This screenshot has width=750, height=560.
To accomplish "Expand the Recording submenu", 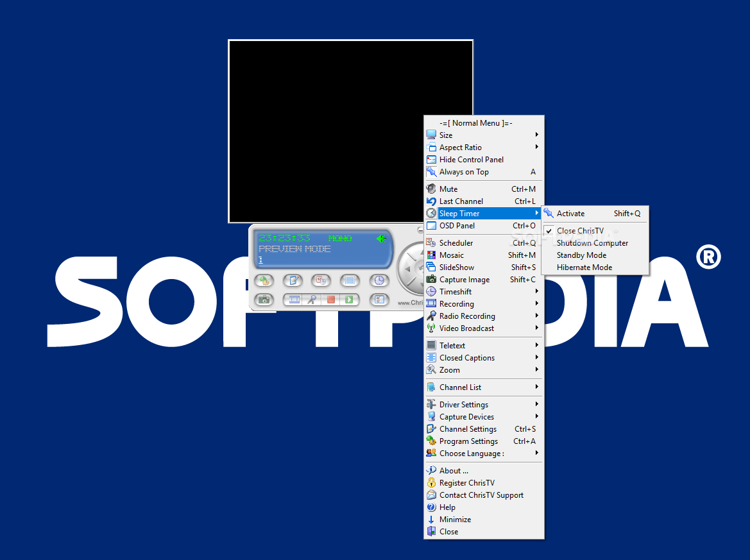I will point(484,303).
